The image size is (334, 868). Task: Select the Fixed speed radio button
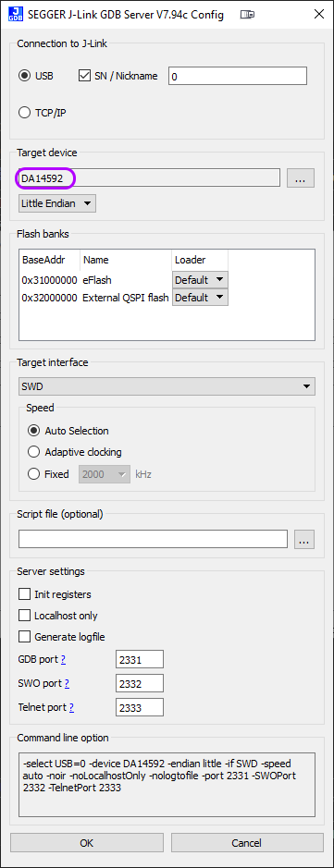34,474
